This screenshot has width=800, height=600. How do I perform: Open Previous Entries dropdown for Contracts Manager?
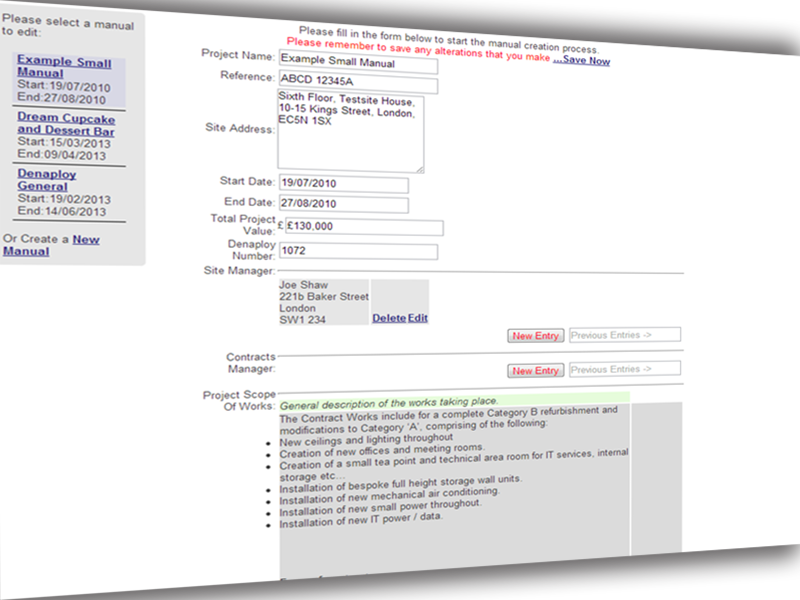point(625,369)
